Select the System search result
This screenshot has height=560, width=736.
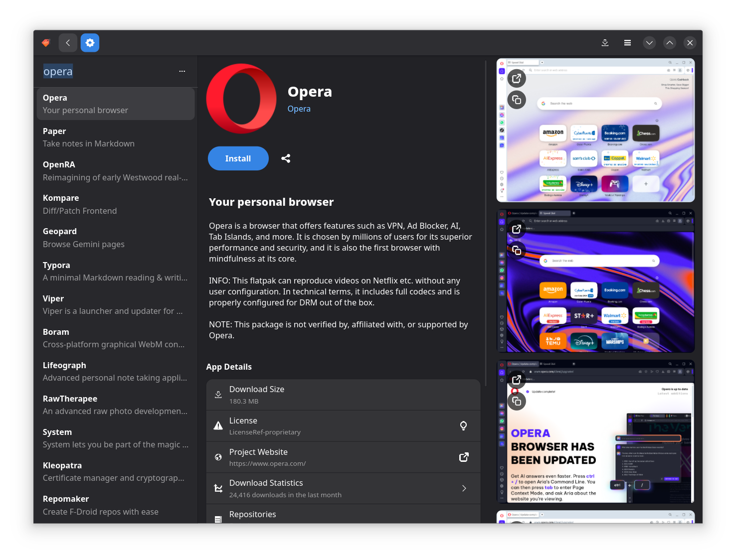(116, 438)
